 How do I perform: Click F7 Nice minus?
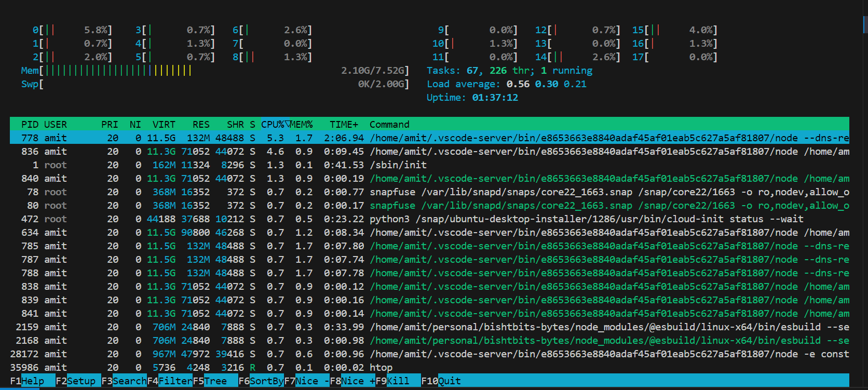tap(307, 381)
